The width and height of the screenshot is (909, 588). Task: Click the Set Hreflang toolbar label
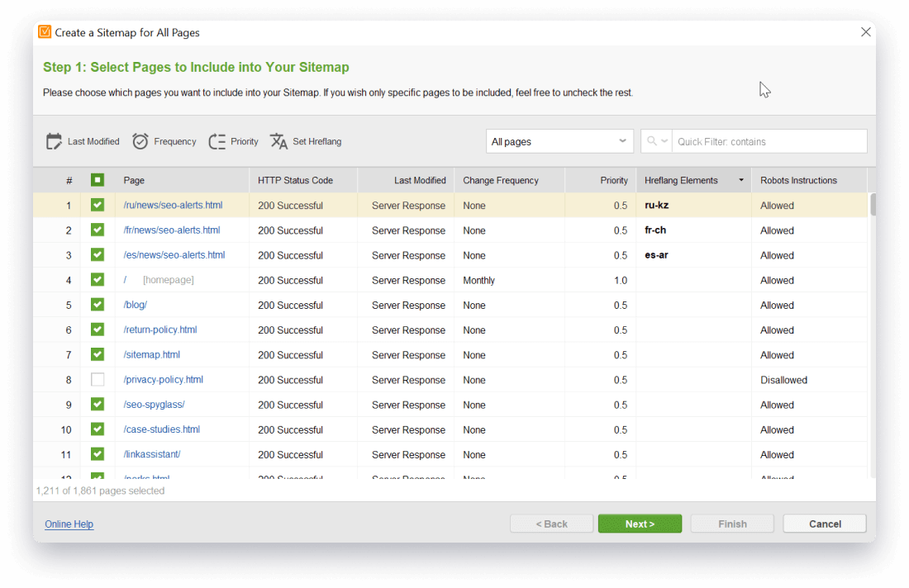click(317, 141)
